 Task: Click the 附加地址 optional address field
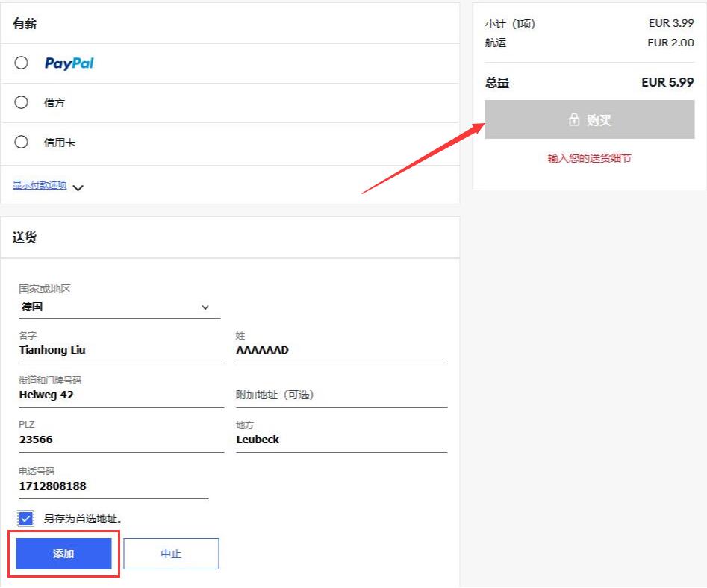[x=342, y=395]
